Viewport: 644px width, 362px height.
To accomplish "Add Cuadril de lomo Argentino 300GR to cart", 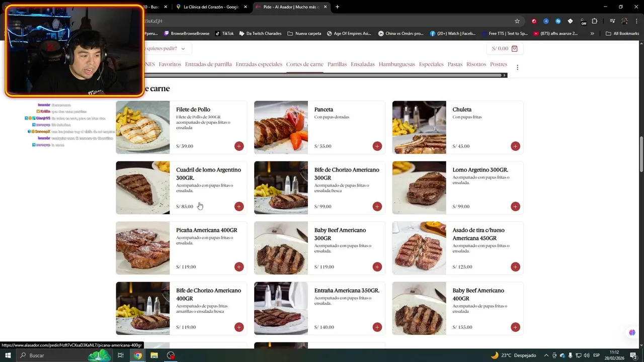I will [239, 207].
